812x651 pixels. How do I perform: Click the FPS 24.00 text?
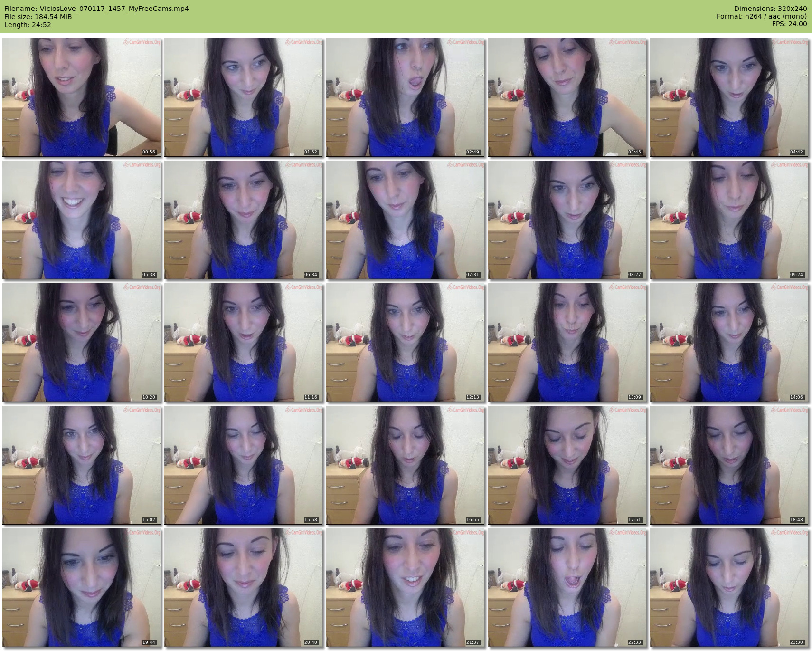pos(789,24)
